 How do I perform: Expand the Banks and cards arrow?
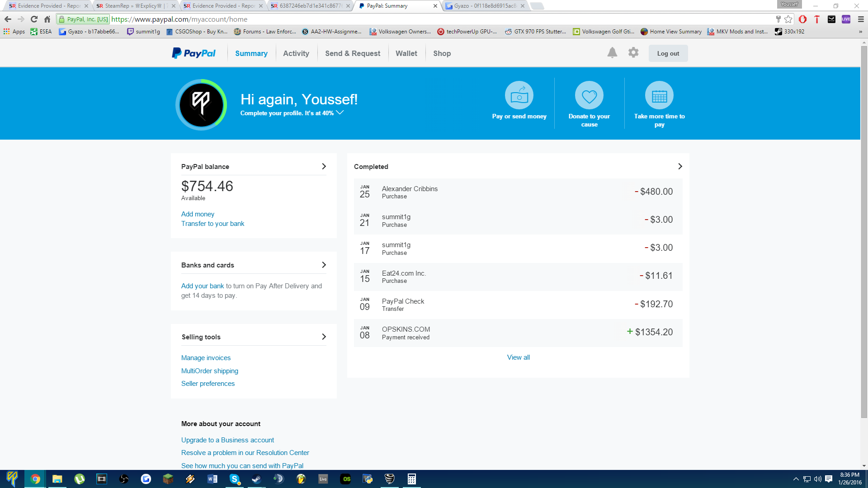pyautogui.click(x=324, y=265)
